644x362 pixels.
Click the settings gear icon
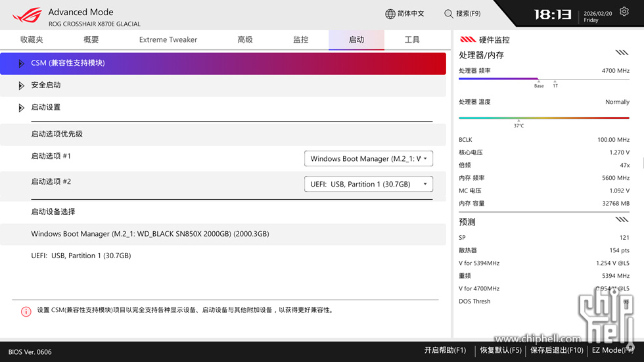click(x=624, y=13)
